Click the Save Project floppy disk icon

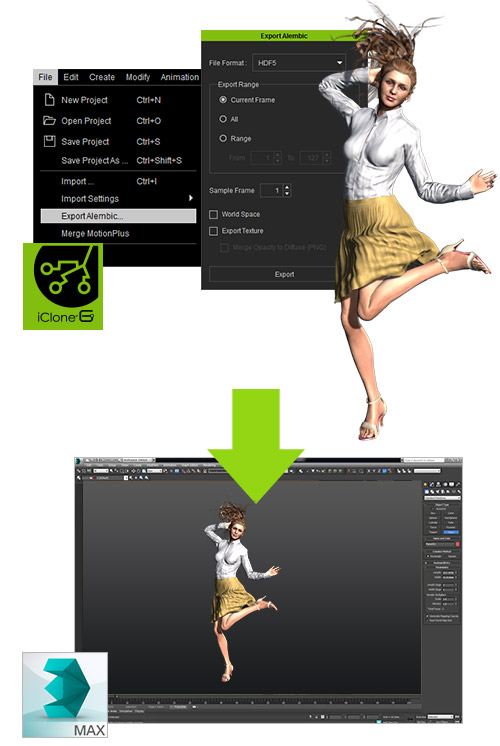tap(49, 141)
